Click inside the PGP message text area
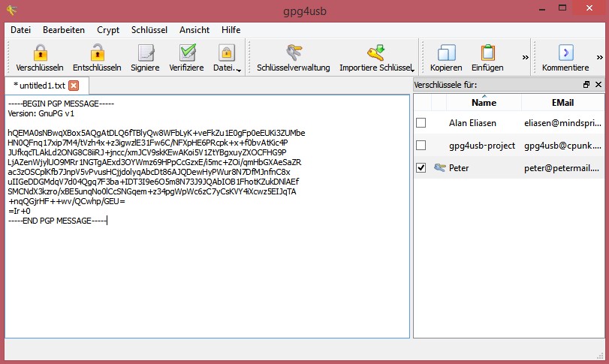609x364 pixels. 207,278
